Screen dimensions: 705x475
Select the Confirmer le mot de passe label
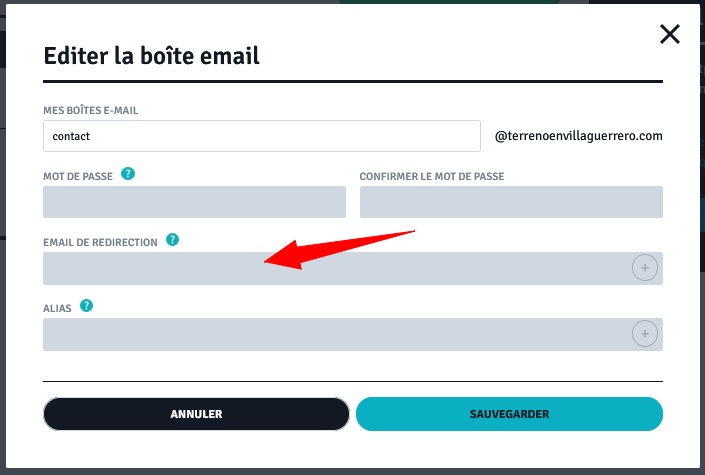coord(432,177)
